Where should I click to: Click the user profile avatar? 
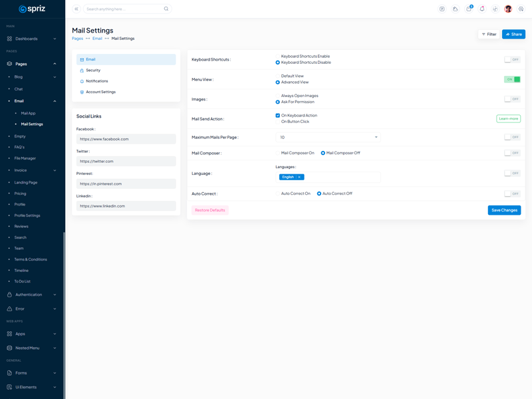[508, 9]
